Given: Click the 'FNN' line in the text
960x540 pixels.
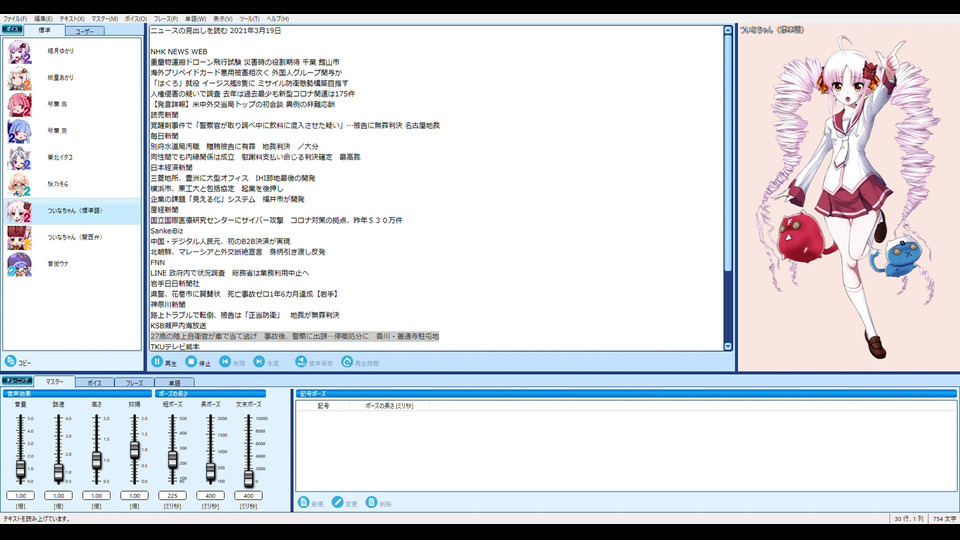Looking at the screenshot, I should (x=157, y=262).
